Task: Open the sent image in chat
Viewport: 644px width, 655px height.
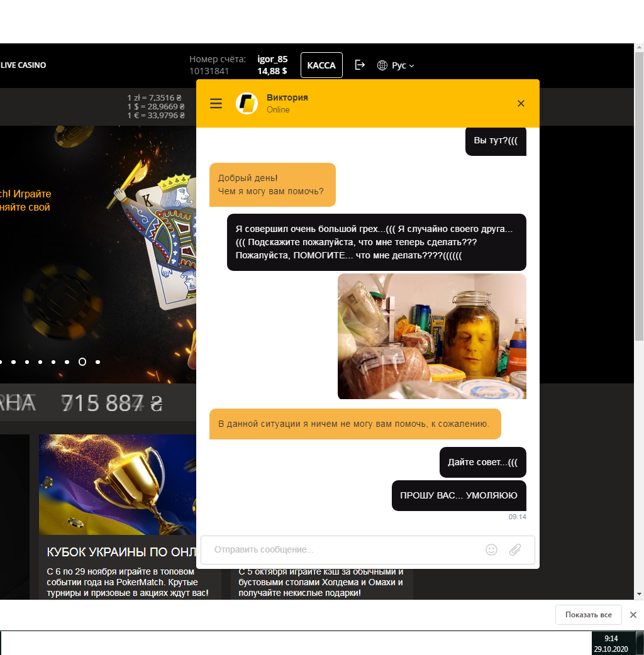Action: pyautogui.click(x=431, y=336)
